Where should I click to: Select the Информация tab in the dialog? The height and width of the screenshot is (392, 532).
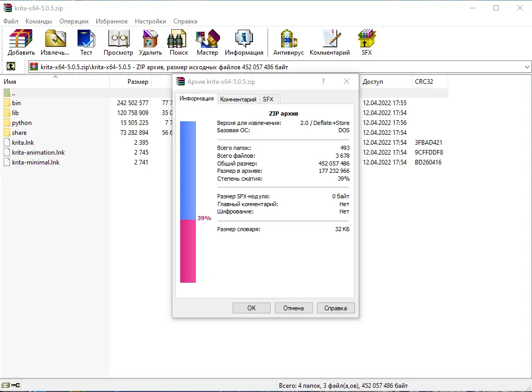(196, 98)
